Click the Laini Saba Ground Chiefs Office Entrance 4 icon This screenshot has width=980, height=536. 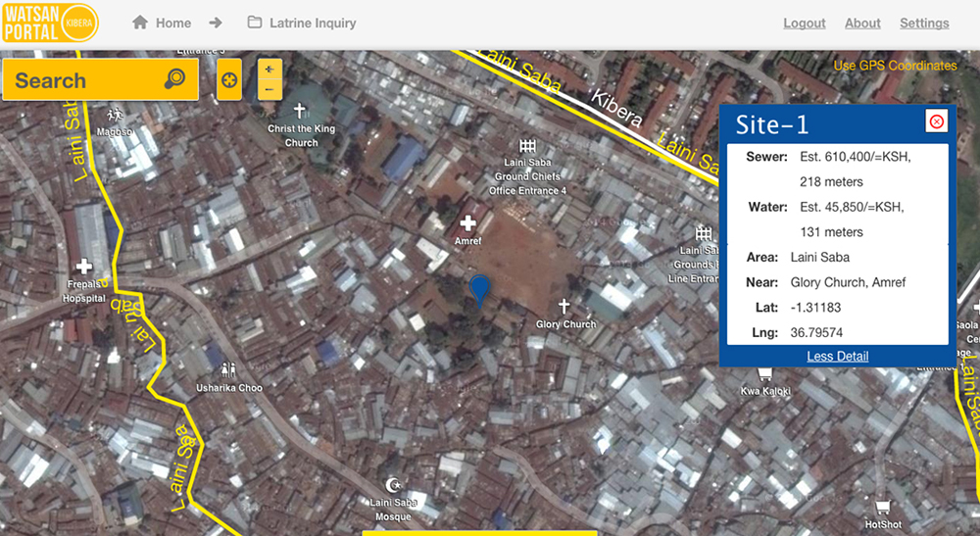click(x=527, y=146)
